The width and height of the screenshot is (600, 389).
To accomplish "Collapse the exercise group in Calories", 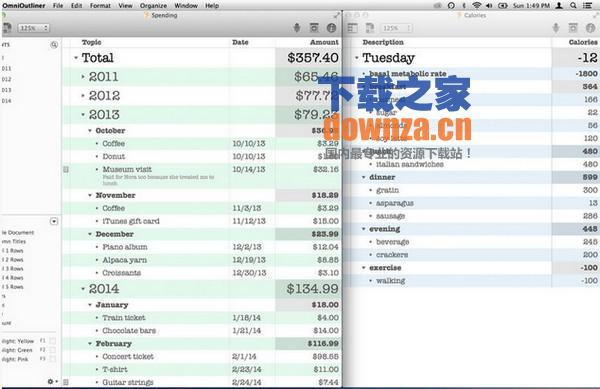I will [x=364, y=268].
